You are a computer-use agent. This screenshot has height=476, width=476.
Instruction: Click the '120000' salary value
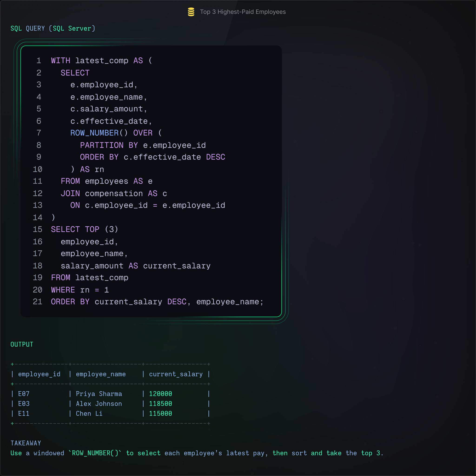[160, 394]
